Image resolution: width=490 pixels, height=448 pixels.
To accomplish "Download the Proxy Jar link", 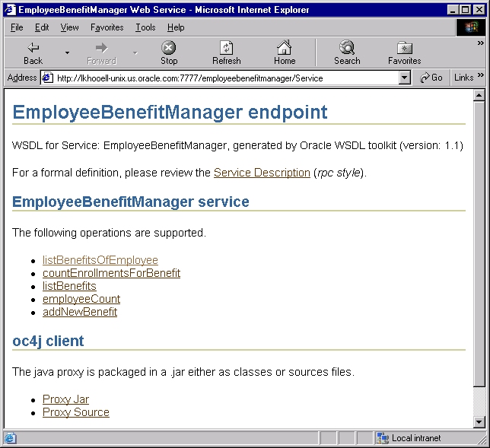I will click(65, 399).
